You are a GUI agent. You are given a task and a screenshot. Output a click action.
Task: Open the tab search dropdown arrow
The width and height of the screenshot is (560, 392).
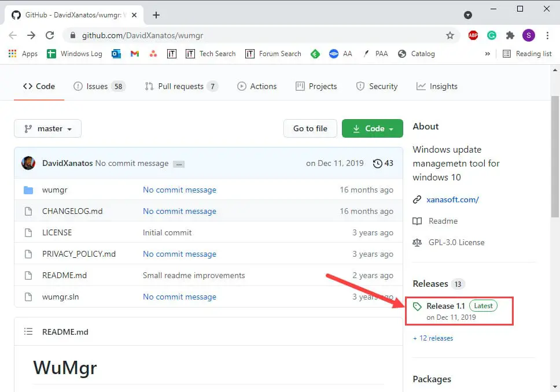coord(468,15)
